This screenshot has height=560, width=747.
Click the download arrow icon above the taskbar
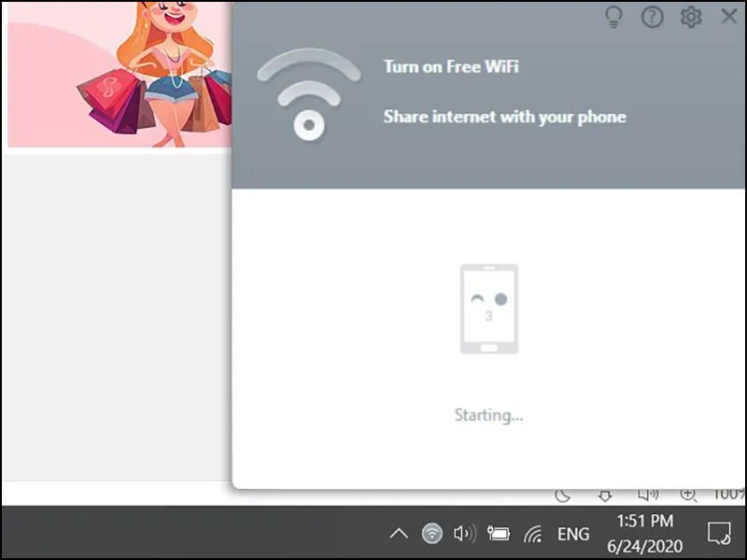point(603,495)
